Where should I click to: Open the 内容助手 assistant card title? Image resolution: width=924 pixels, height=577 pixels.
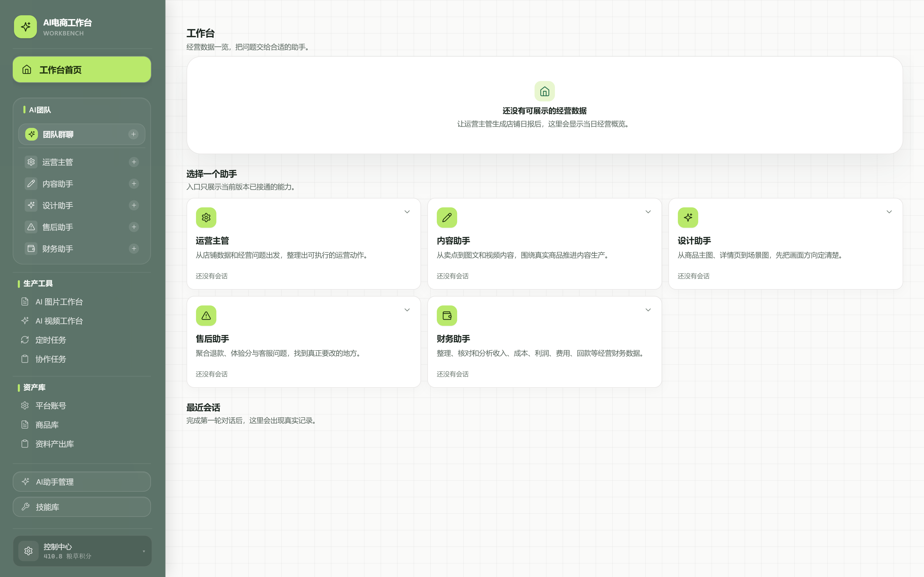point(453,241)
